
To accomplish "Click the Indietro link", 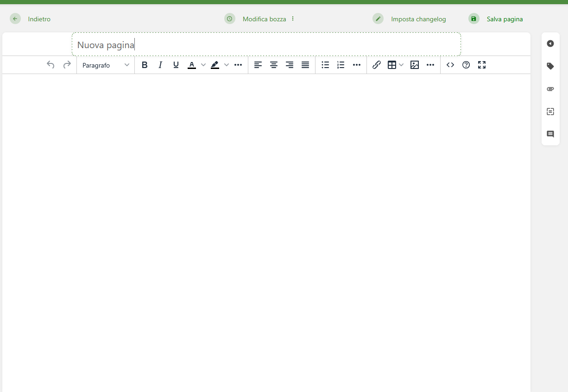I will (x=39, y=19).
